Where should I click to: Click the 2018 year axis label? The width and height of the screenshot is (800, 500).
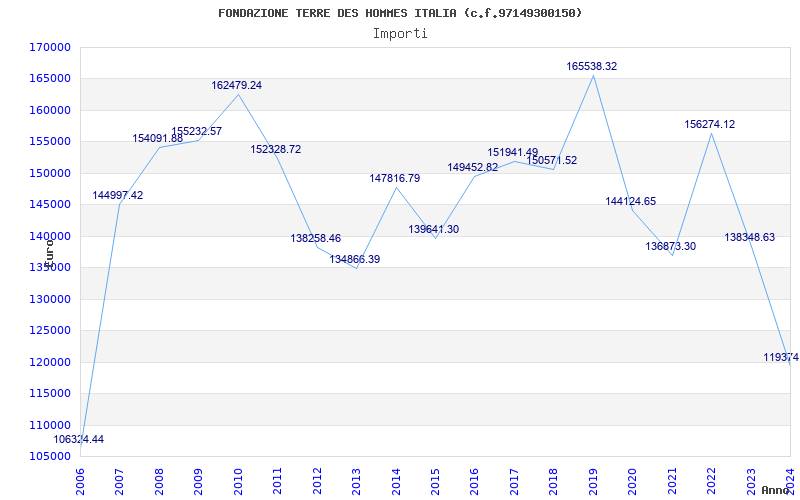pos(554,481)
